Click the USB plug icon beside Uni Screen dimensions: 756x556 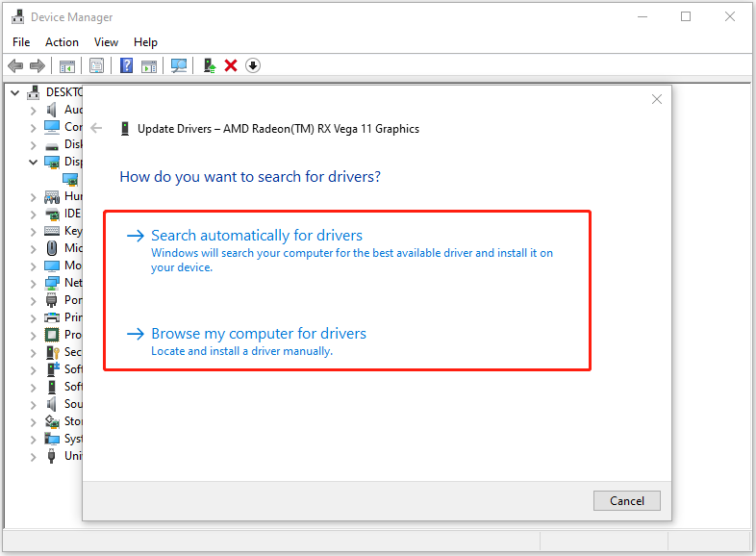pos(52,456)
